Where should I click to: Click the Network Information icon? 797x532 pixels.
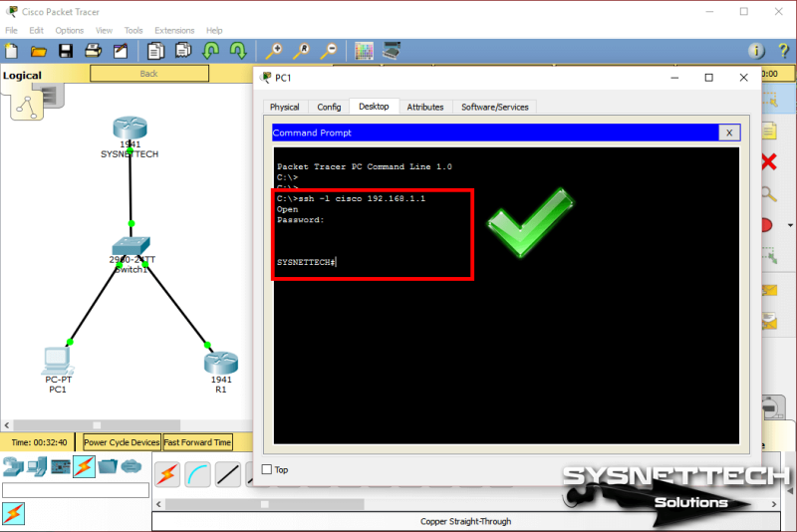[756, 51]
